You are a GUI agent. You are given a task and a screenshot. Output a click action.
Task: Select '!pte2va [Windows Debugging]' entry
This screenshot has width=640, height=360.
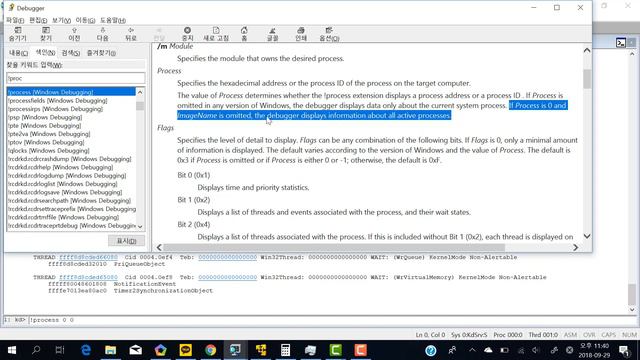49,134
